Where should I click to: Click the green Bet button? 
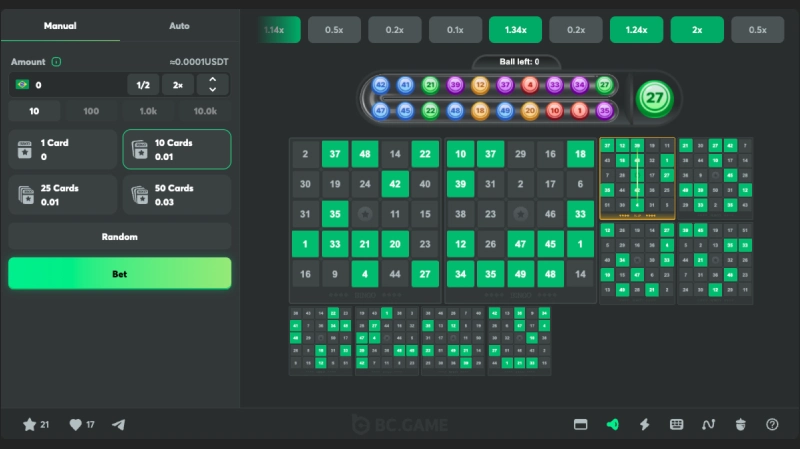click(119, 273)
